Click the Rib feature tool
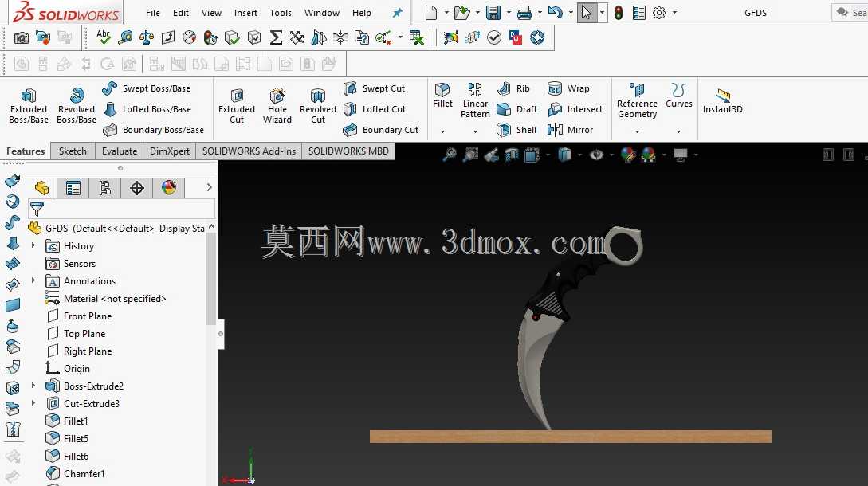The height and width of the screenshot is (486, 868). (514, 88)
